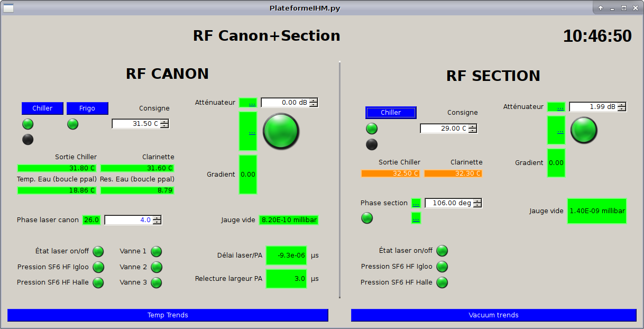Click the RF Canon Atténuateur ellipsis link

[x=252, y=103]
